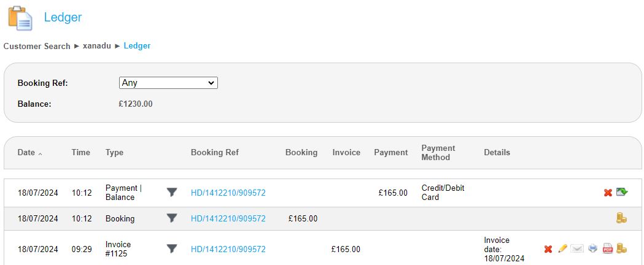Sort ledger by Date column
Screen dimensions: 644x265
click(26, 153)
